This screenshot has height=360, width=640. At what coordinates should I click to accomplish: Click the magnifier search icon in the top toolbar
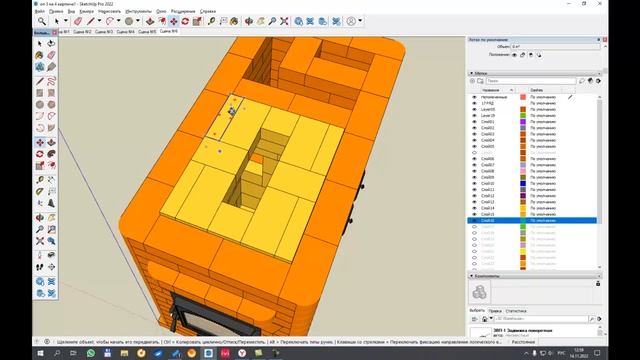(42, 21)
